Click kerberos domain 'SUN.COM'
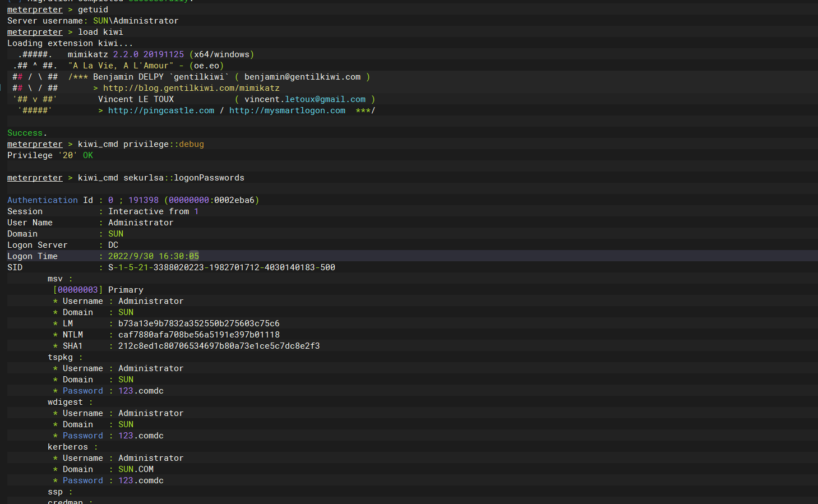Viewport: 818px width, 504px height. pos(136,469)
